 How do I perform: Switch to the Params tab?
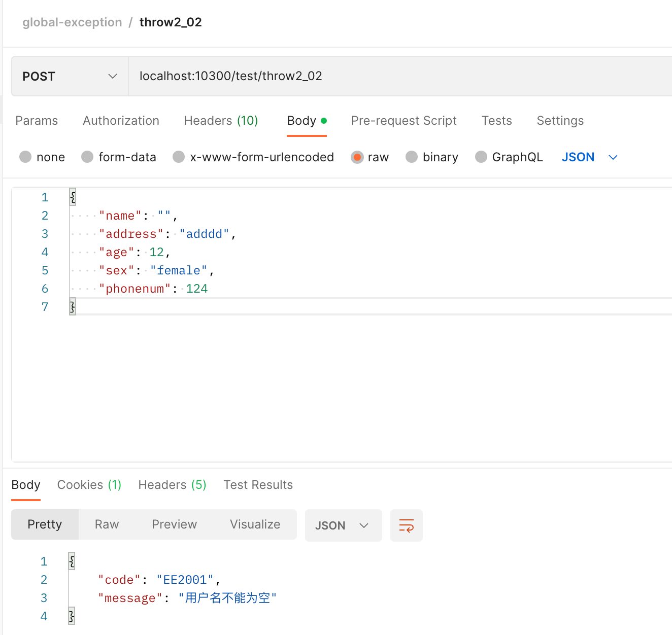point(37,121)
